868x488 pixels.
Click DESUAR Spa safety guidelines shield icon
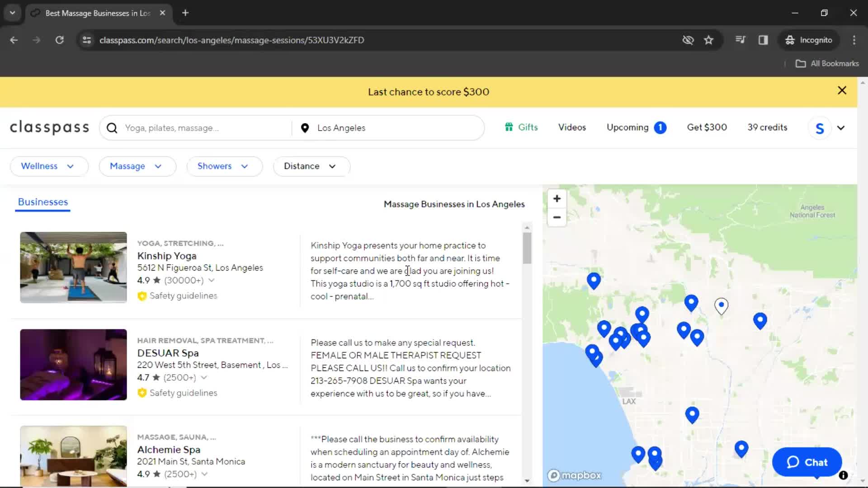[142, 393]
